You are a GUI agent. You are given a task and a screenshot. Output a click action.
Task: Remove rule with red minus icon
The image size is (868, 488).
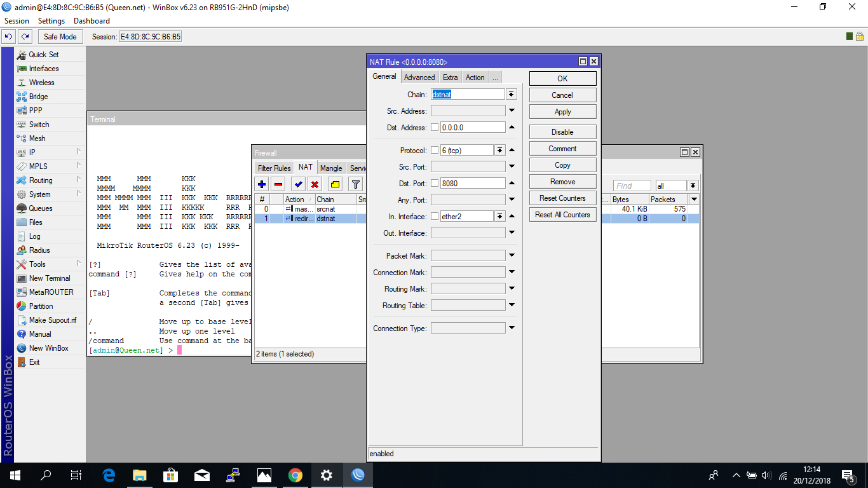pyautogui.click(x=278, y=184)
